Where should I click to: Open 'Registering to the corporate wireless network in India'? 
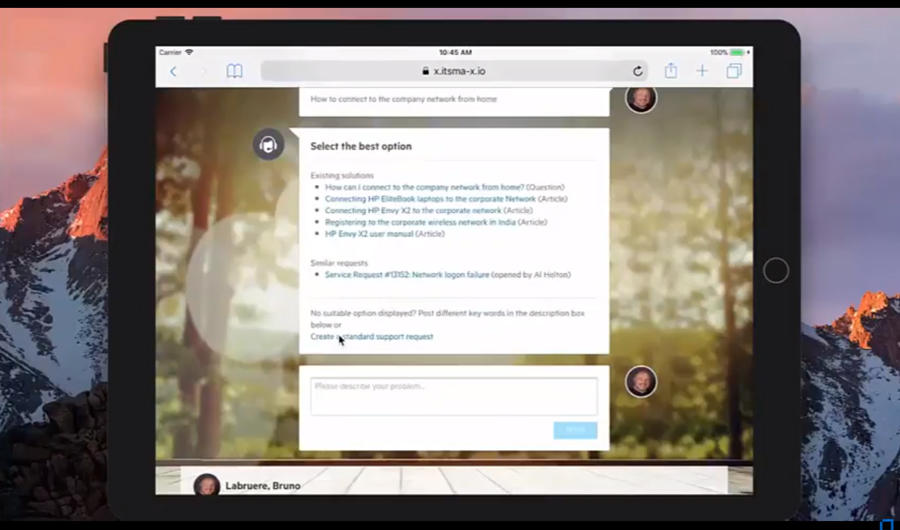(x=420, y=222)
